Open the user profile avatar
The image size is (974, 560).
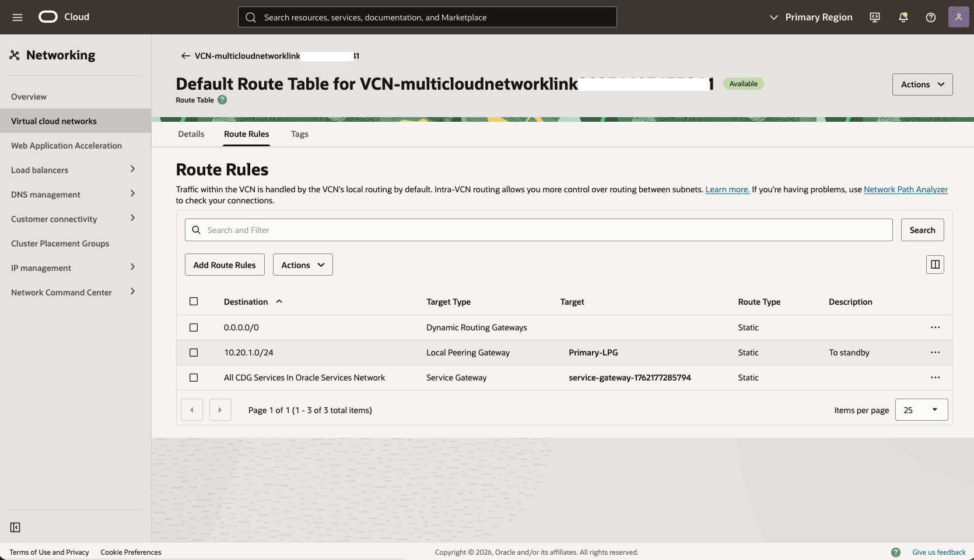pyautogui.click(x=958, y=17)
